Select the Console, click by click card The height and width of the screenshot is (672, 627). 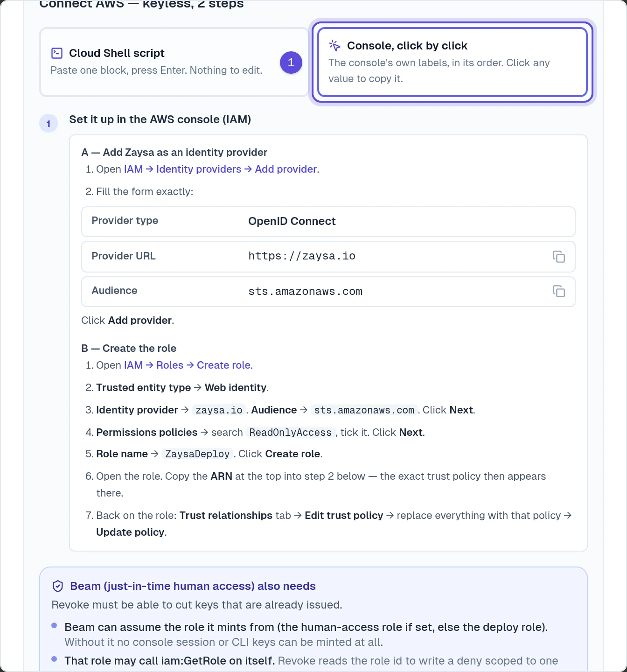coord(452,62)
